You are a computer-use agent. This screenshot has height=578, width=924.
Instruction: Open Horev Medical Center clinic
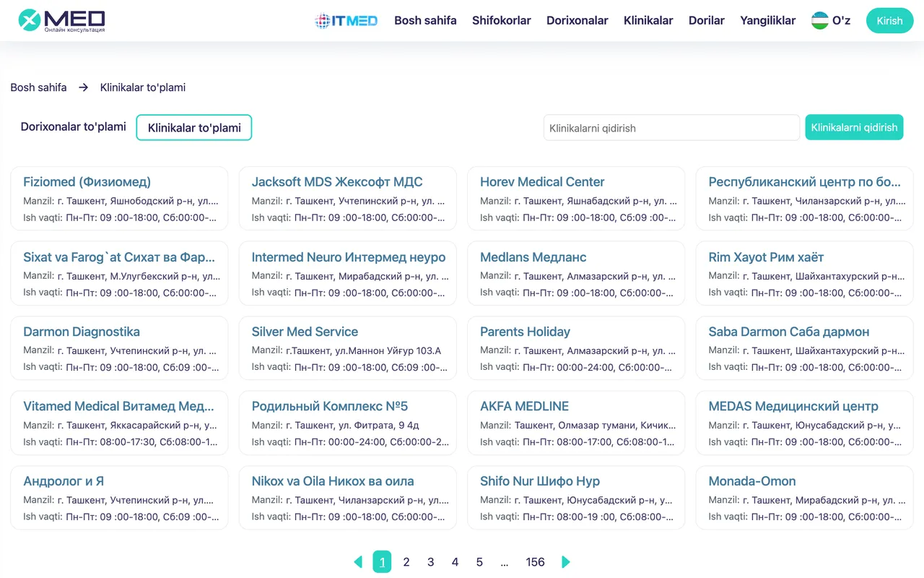coord(576,199)
